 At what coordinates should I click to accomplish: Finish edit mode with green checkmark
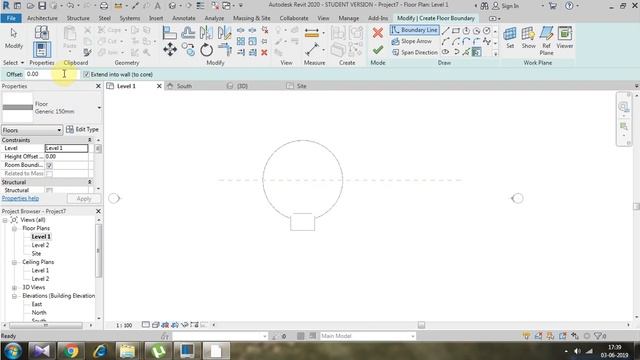coord(378,50)
